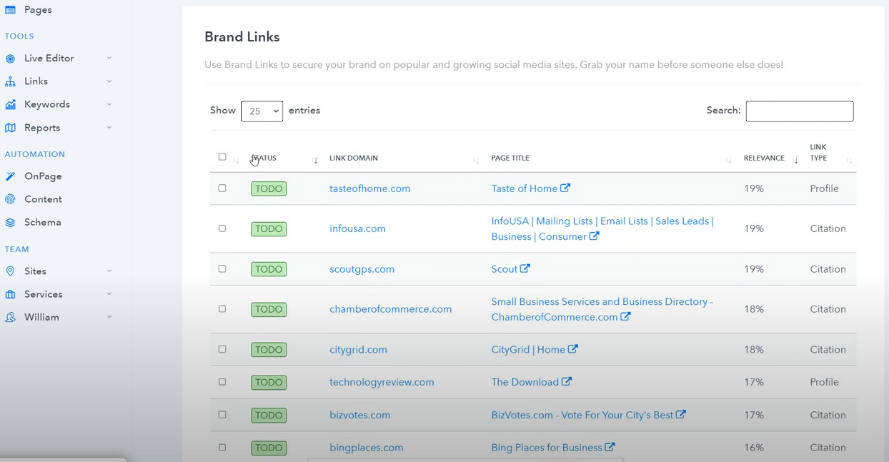Click the TODO status badge for scoutgps.com
Screen dimensions: 889x462
269,269
